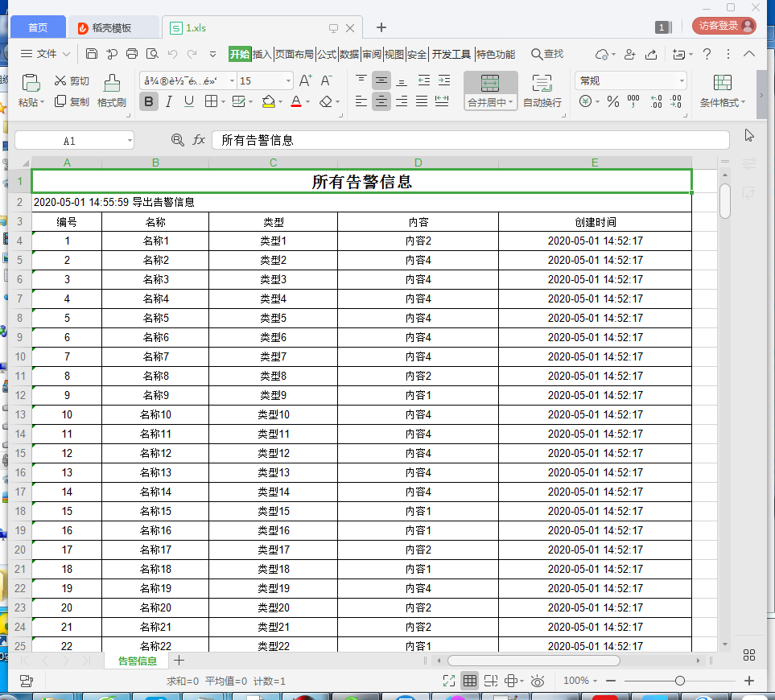Screen dimensions: 775x700
Task: Click the zoom slider handle in status bar
Action: (679, 681)
